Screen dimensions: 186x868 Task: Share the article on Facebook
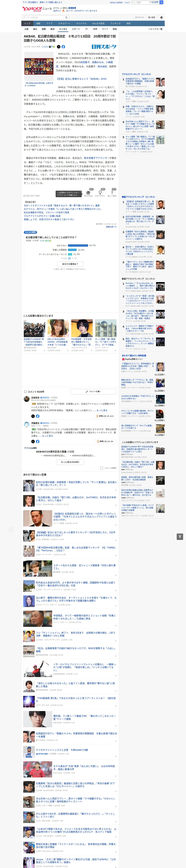[x=63, y=47]
